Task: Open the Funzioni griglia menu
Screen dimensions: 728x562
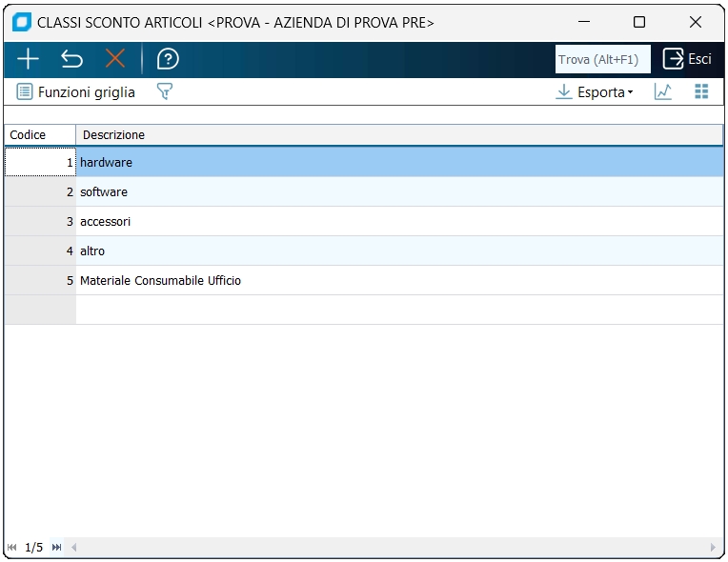Action: click(x=76, y=92)
